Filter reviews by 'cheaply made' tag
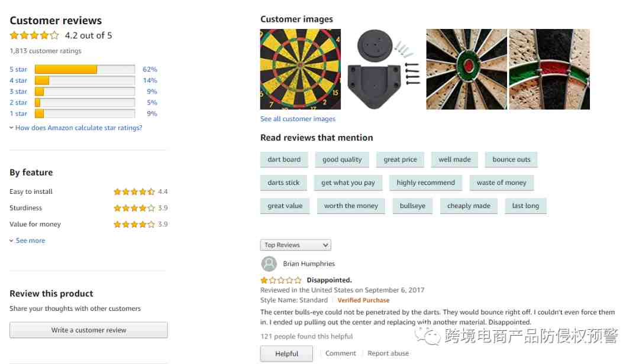This screenshot has height=364, width=639. (469, 206)
